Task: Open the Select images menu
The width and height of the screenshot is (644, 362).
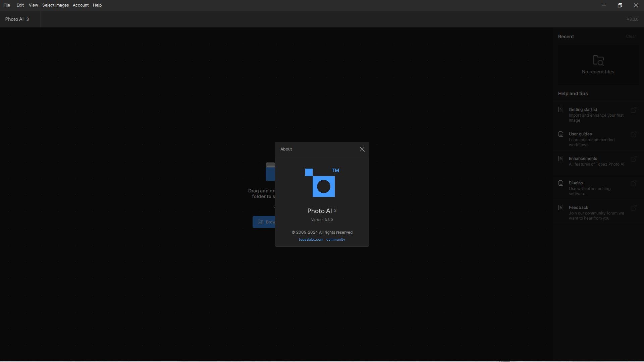Action: point(55,5)
